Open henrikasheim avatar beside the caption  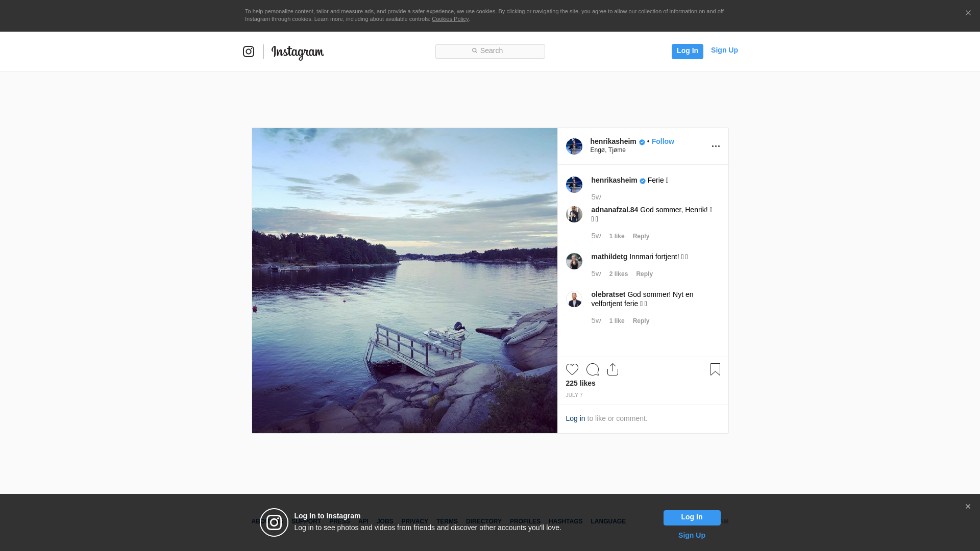tap(574, 185)
